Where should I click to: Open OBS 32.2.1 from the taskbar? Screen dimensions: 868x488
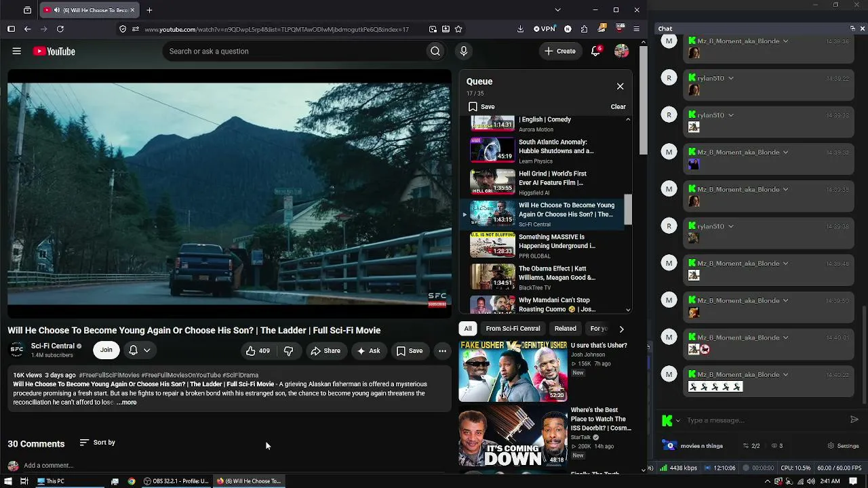176,481
